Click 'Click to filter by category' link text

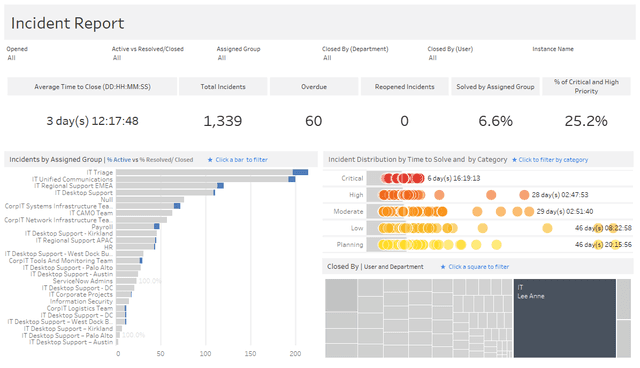553,160
